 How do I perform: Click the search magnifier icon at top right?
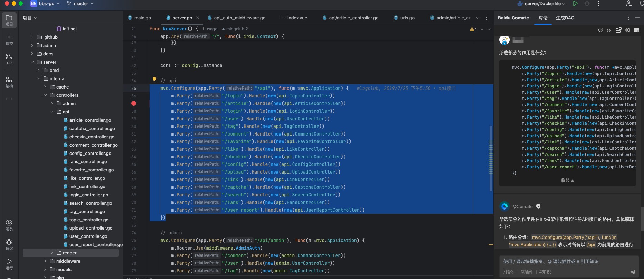(x=642, y=3)
